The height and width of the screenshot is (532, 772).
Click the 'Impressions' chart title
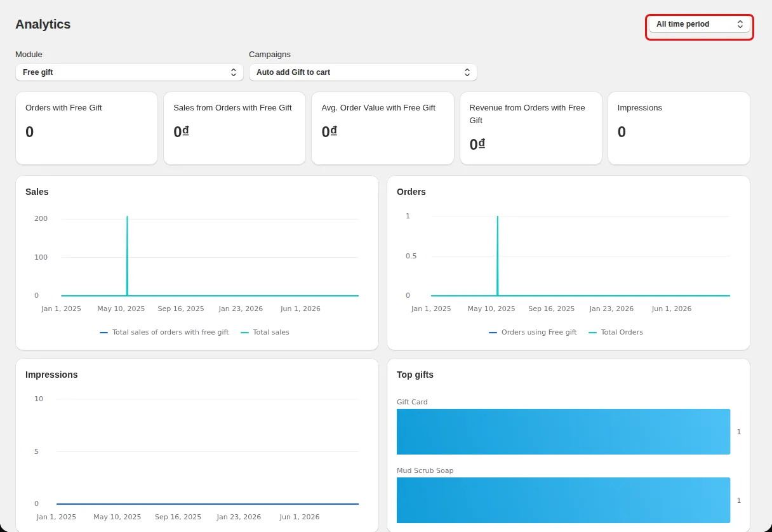[51, 375]
